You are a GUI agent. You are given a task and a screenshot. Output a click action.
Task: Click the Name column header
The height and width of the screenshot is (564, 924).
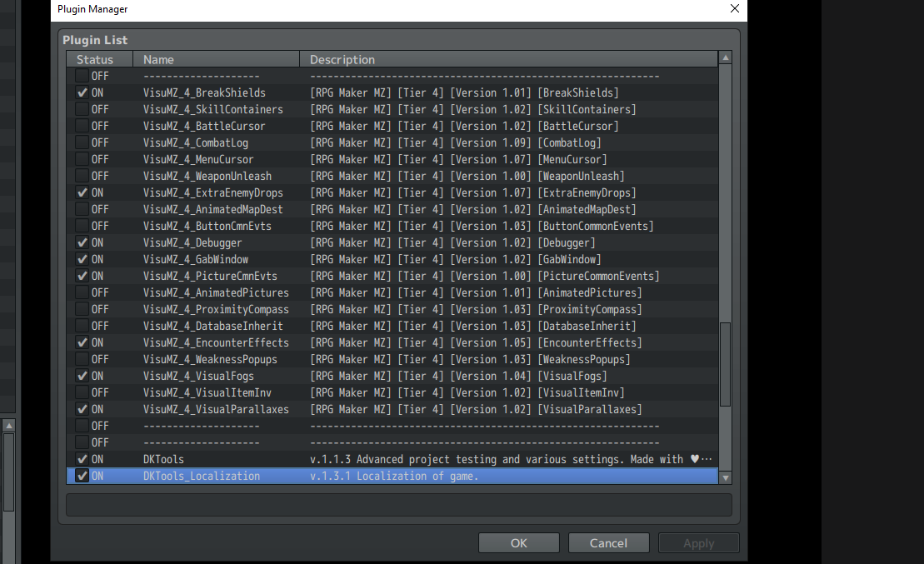(x=217, y=59)
